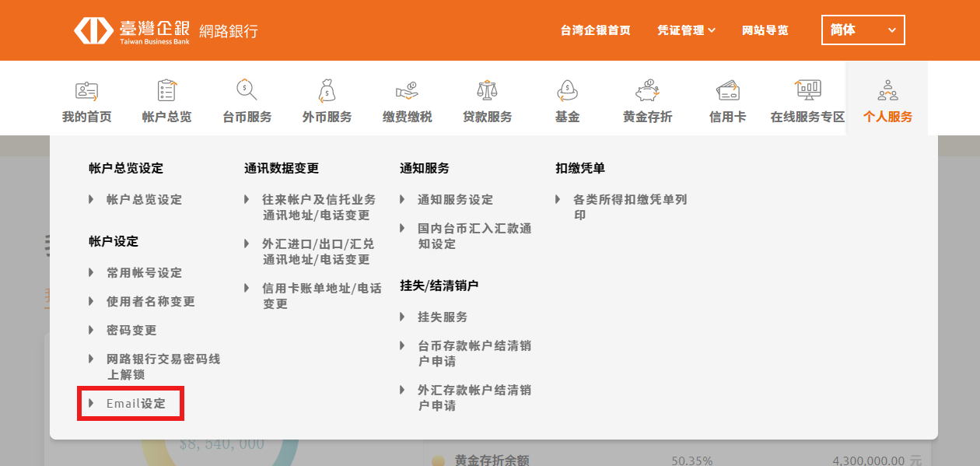Screen dimensions: 980x466
Task: Open 缴费缴税 hand-coin icon
Action: (x=407, y=91)
